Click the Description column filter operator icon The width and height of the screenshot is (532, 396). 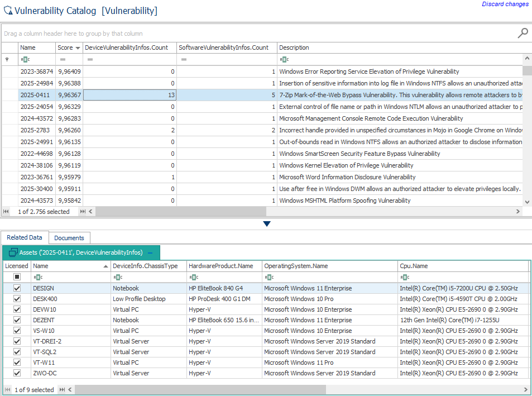284,59
